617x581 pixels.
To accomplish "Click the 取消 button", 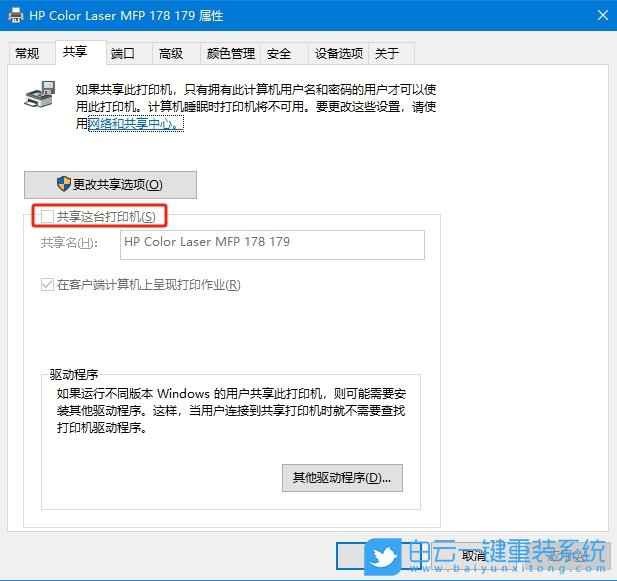I will coord(473,556).
